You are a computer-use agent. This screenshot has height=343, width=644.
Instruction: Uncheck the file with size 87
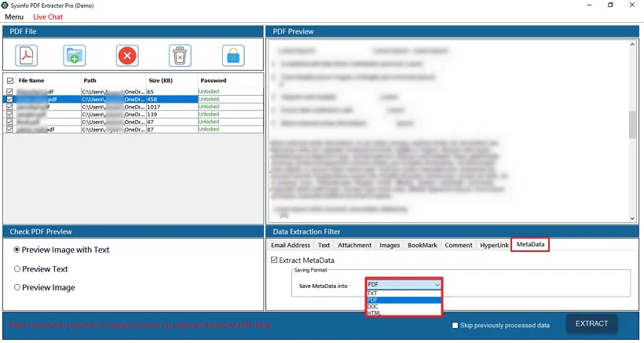(x=10, y=130)
